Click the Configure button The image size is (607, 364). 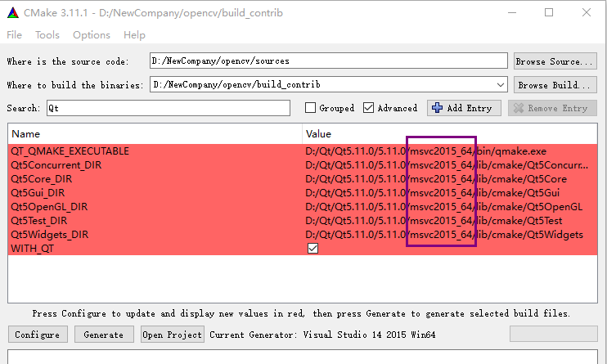pos(38,335)
